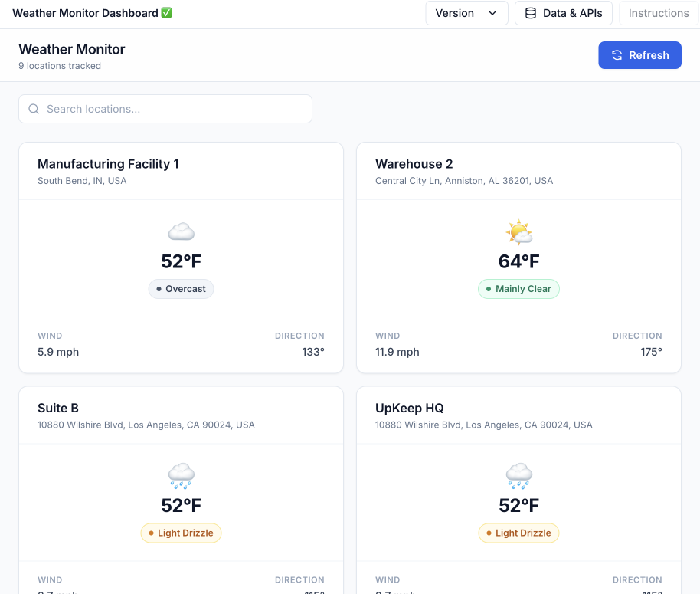Viewport: 700px width, 594px height.
Task: Expand the Version chevron arrow
Action: click(492, 13)
